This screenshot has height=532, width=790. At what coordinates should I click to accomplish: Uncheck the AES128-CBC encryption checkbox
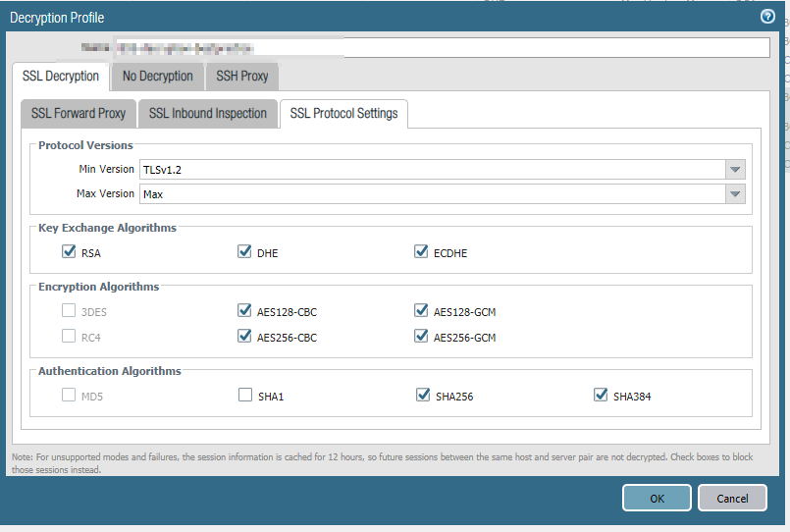(x=244, y=310)
